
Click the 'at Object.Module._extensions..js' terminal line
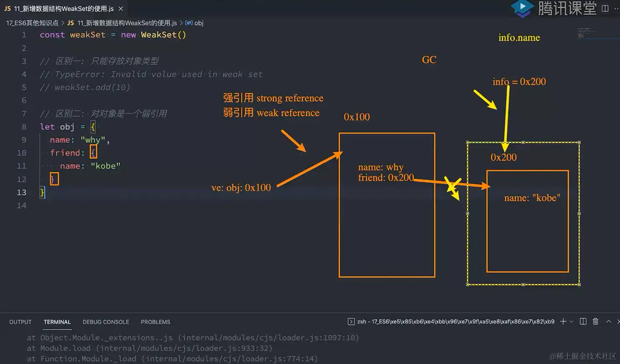(x=193, y=338)
